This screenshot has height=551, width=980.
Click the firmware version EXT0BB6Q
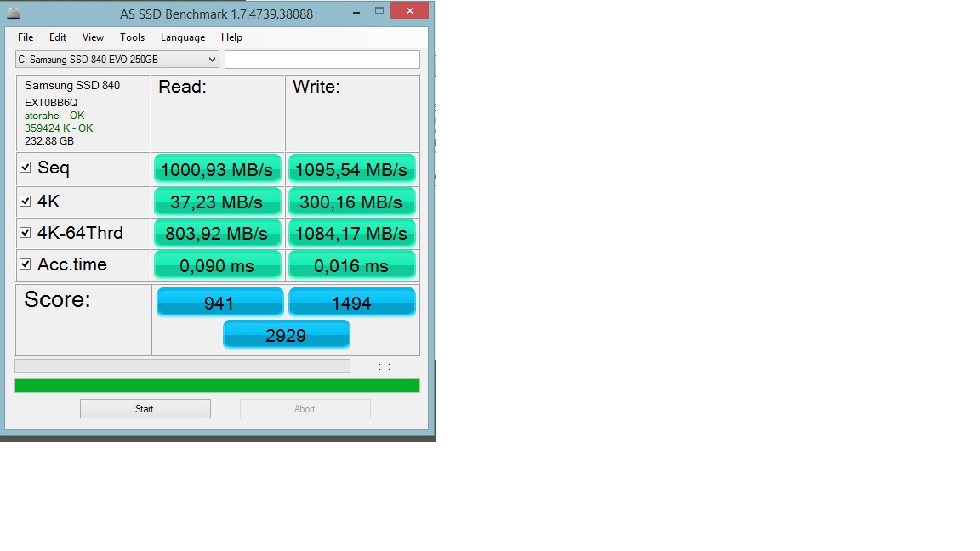click(51, 102)
